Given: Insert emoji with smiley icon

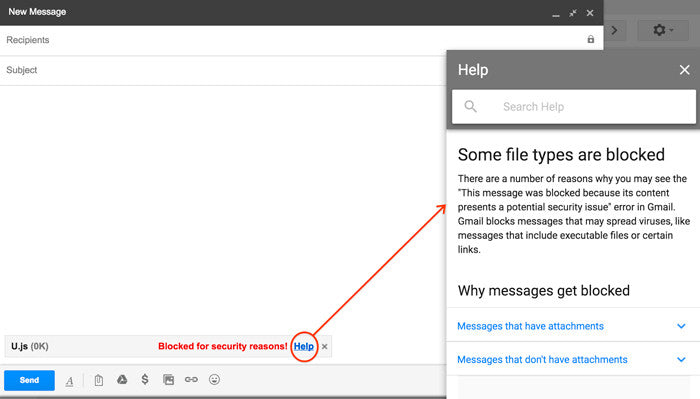Looking at the screenshot, I should pyautogui.click(x=214, y=380).
